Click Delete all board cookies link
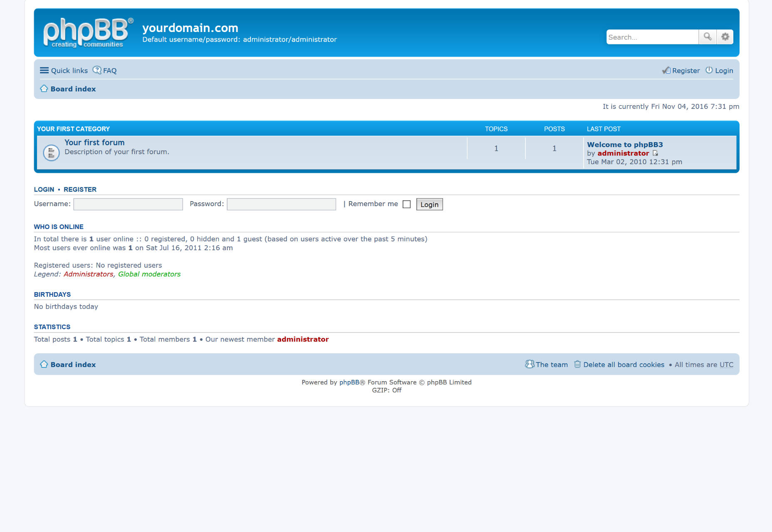 624,364
